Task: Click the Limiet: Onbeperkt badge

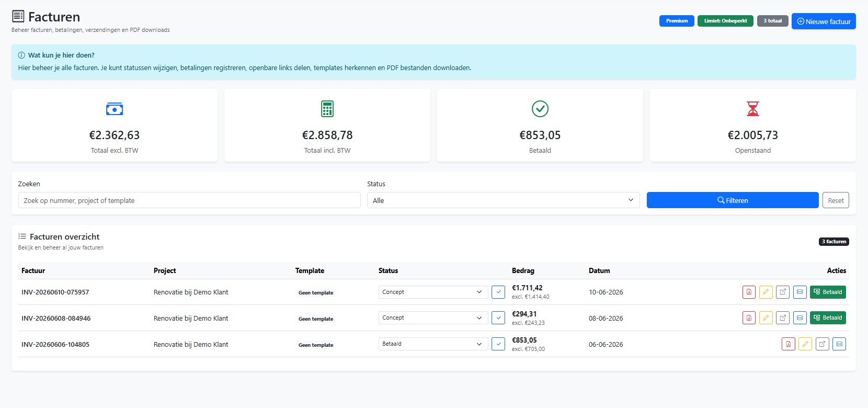Action: (726, 21)
